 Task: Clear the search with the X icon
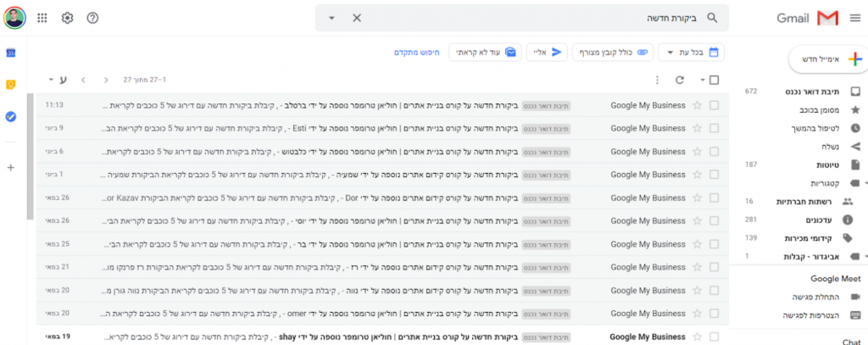click(x=357, y=18)
